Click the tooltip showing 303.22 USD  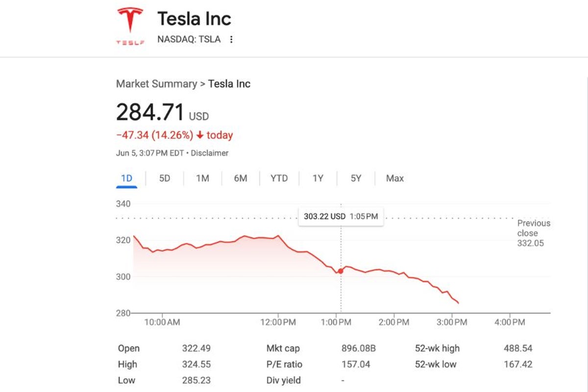point(341,216)
